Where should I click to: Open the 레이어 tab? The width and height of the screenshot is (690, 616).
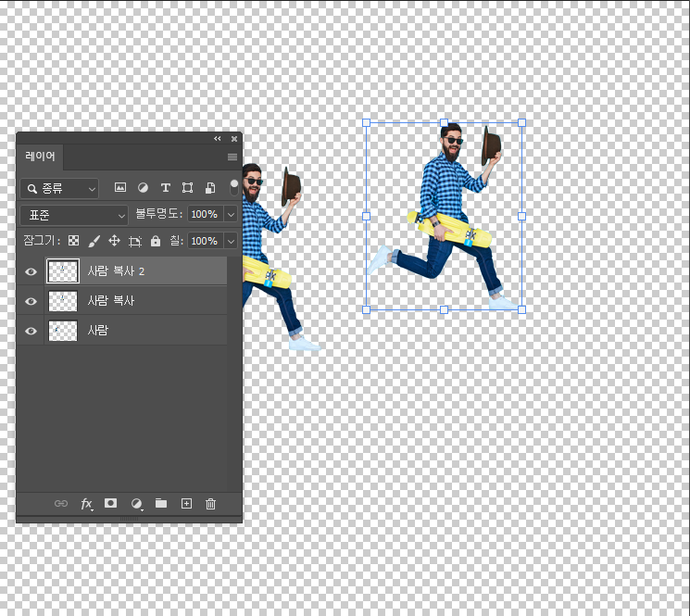[40, 157]
